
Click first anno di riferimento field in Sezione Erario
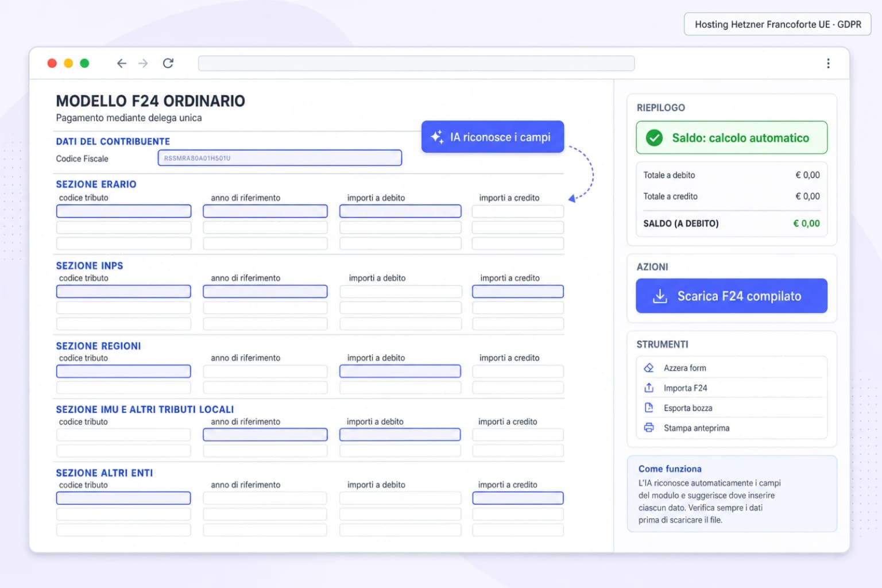pyautogui.click(x=265, y=211)
